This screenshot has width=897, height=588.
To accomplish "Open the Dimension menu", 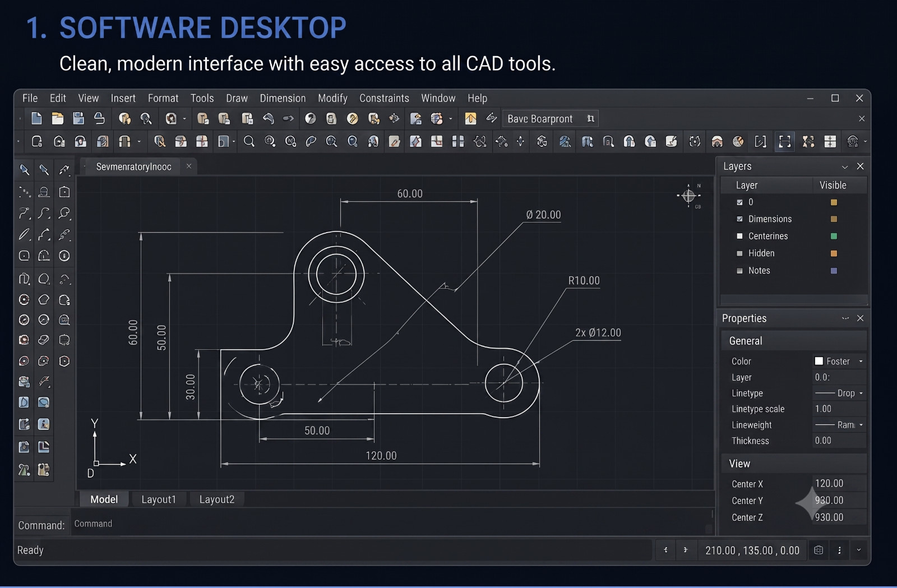I will pyautogui.click(x=283, y=98).
